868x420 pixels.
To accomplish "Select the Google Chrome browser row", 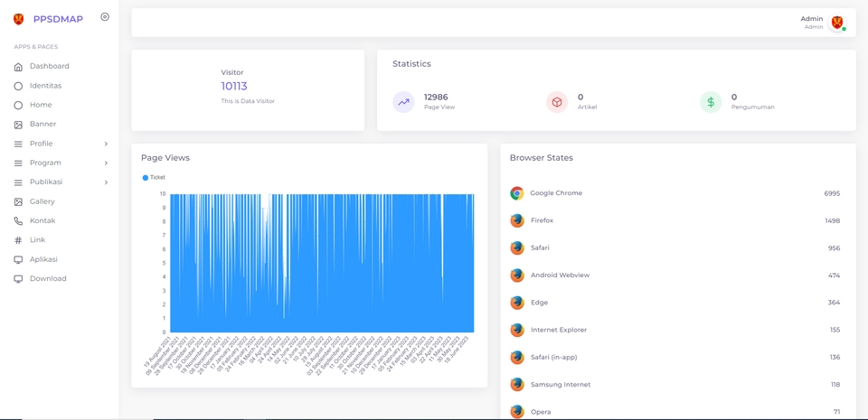I will pos(675,193).
